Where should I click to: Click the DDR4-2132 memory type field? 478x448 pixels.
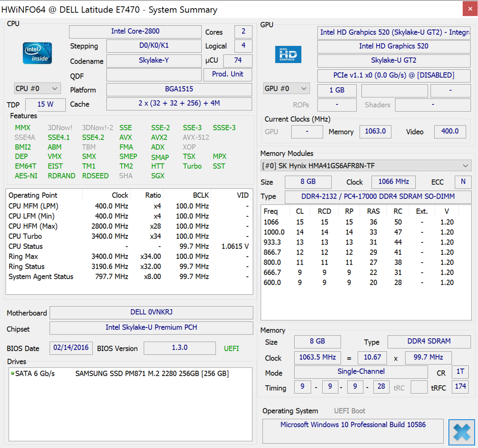[378, 197]
